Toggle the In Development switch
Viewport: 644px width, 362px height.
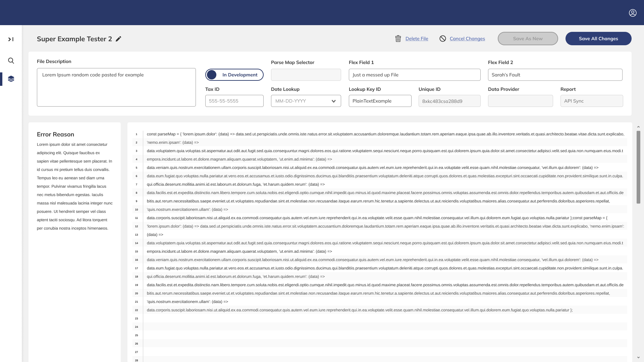pos(234,75)
